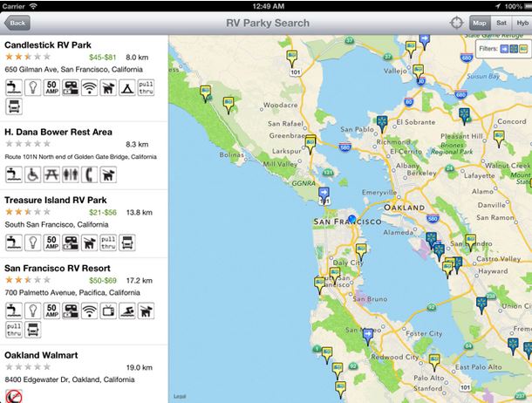Toggle the yellow RV park filter
The height and width of the screenshot is (403, 532).
[523, 49]
